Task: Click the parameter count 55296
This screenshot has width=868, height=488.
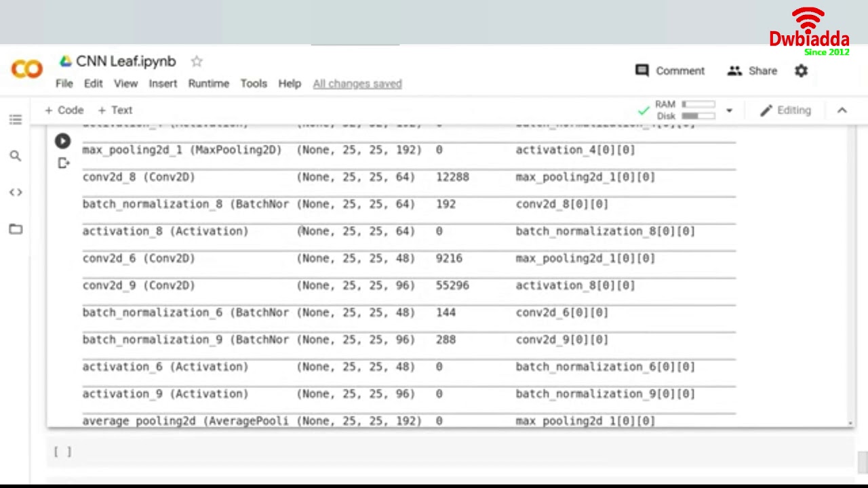Action: coord(452,285)
